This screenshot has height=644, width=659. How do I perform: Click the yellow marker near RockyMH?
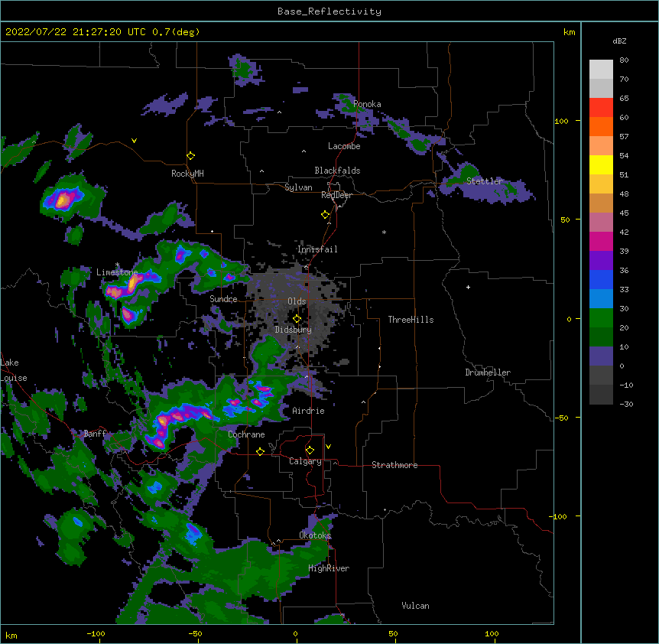coord(190,155)
